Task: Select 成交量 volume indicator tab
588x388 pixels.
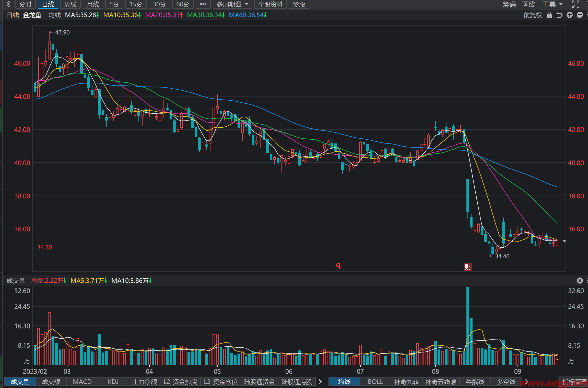Action: click(x=20, y=382)
